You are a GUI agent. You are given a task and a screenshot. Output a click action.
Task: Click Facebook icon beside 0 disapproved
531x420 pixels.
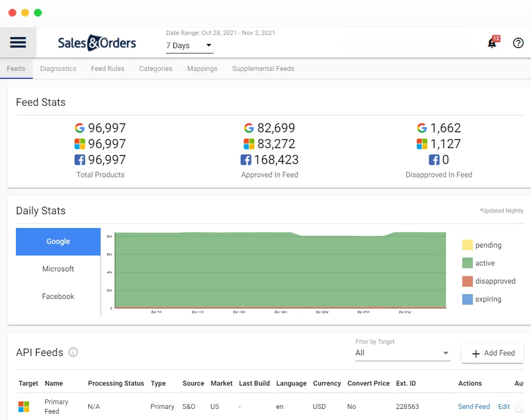pyautogui.click(x=434, y=159)
